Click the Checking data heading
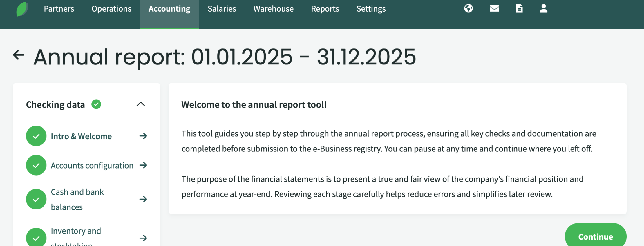This screenshot has height=246, width=644. point(55,104)
